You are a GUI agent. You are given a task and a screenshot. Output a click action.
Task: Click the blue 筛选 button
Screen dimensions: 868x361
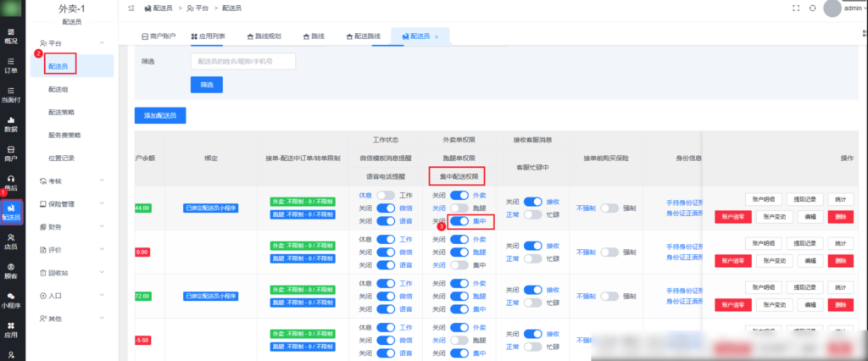coord(207,85)
